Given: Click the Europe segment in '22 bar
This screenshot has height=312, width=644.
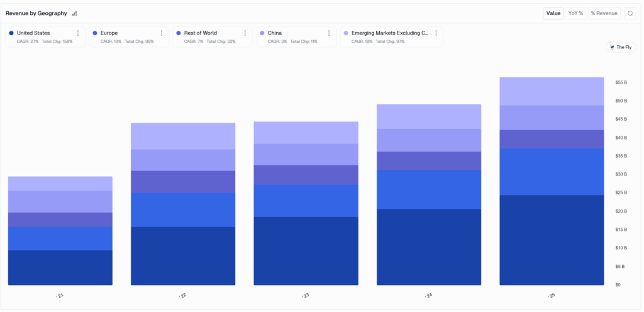Looking at the screenshot, I should (x=182, y=209).
